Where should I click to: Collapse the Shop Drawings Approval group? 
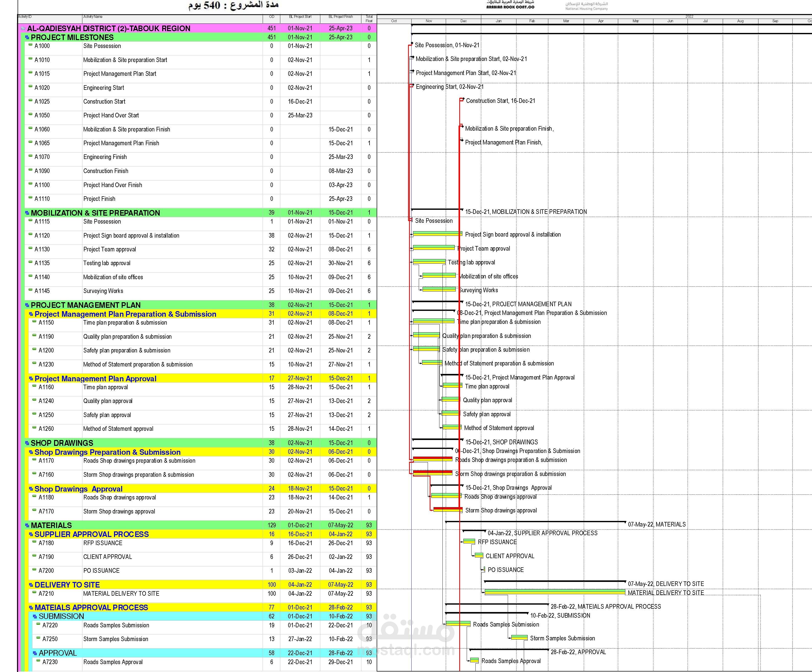coord(31,489)
